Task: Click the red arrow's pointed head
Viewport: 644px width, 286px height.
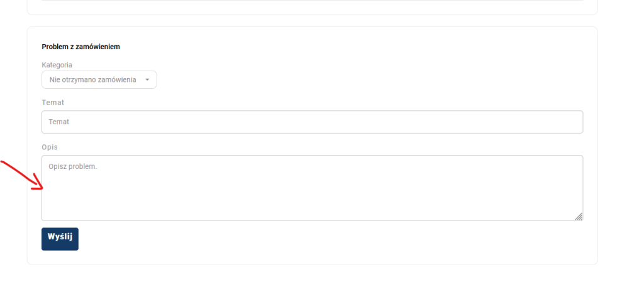Action: pos(40,186)
